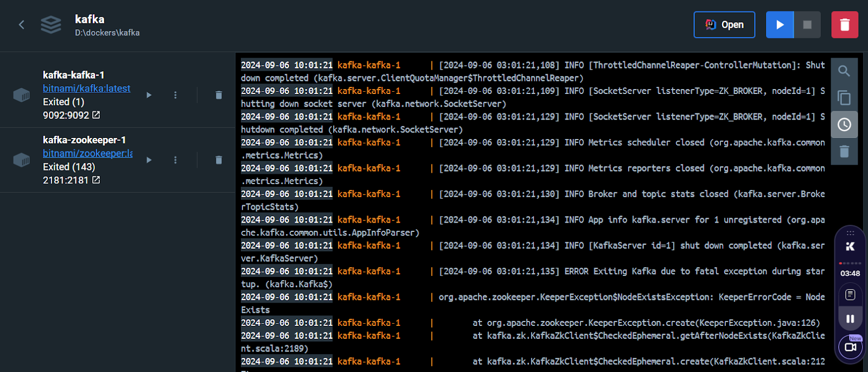Image resolution: width=868 pixels, height=372 pixels.
Task: Open more options for kafka-zookeeper-1
Action: coord(175,160)
